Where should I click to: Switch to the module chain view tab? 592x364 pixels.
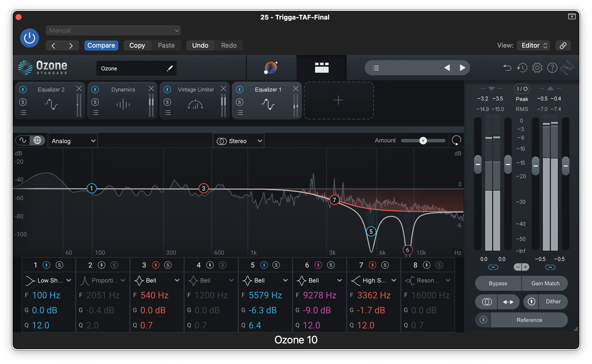click(322, 68)
